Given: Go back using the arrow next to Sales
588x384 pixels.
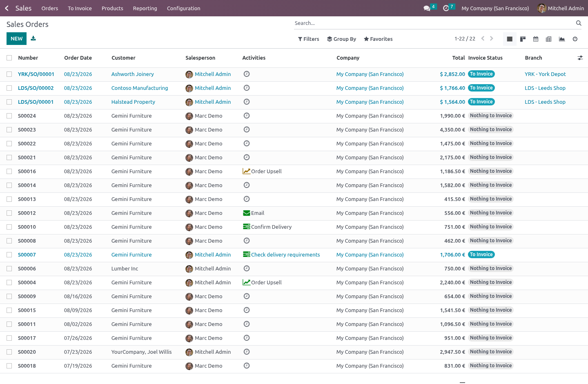Looking at the screenshot, I should point(7,8).
